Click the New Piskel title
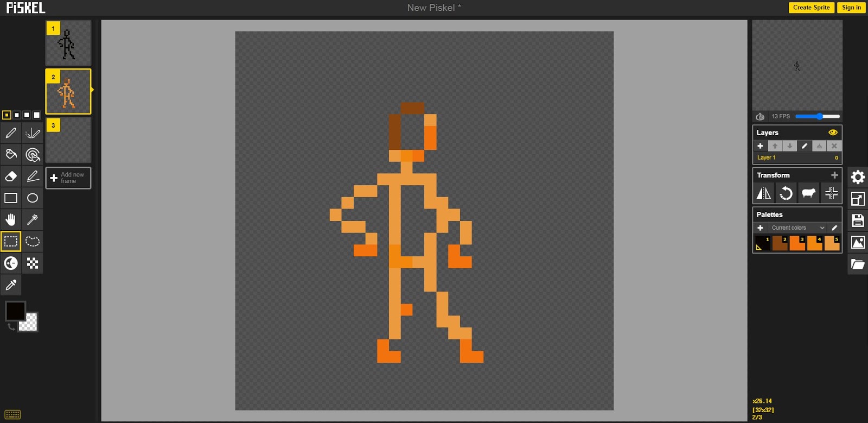 pos(434,8)
